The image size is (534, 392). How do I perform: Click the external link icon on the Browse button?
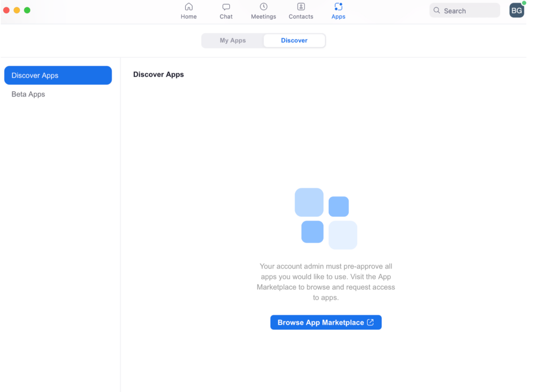pyautogui.click(x=370, y=322)
